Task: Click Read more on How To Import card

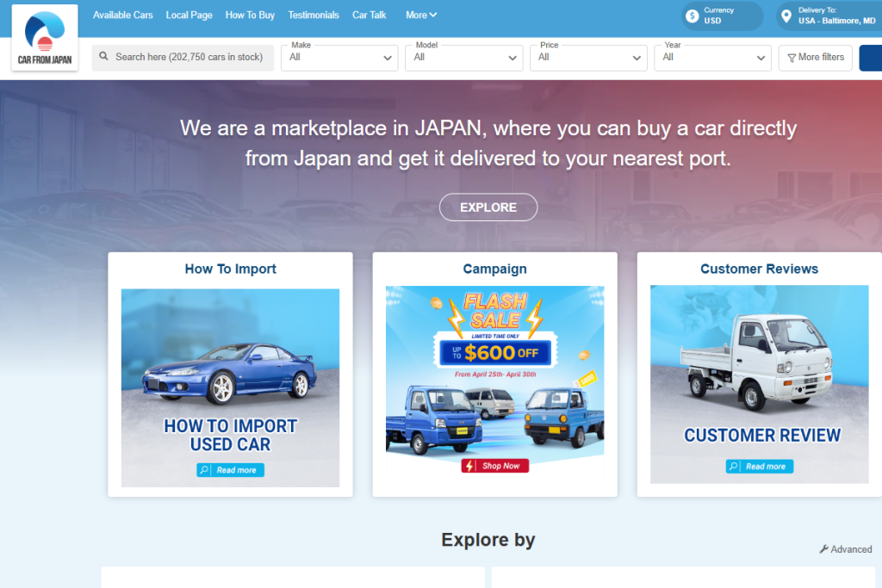Action: (x=230, y=470)
